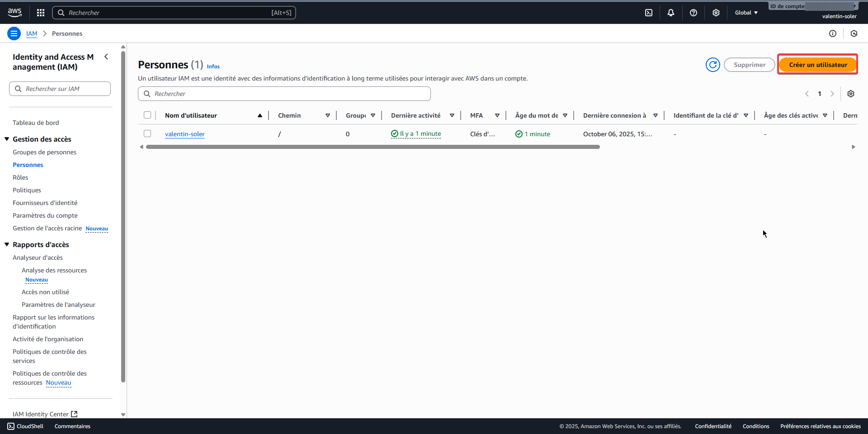This screenshot has width=868, height=434.
Task: Check the valentin-soler user row checkbox
Action: (x=147, y=134)
